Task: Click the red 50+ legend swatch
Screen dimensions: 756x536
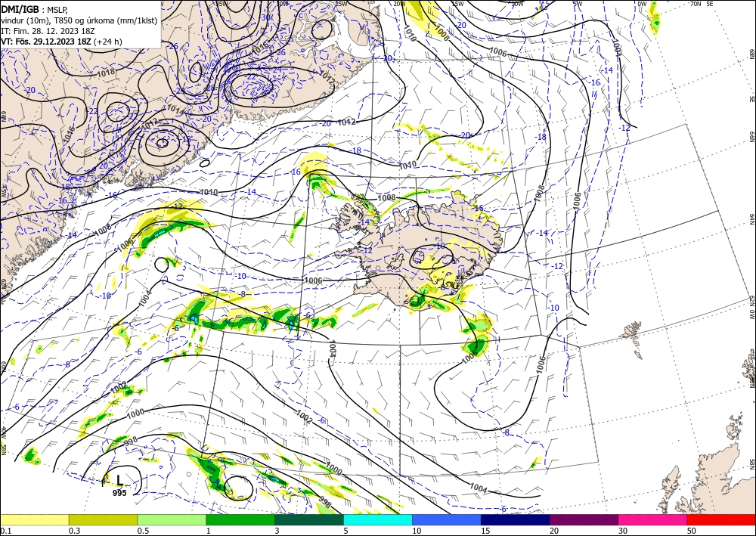Action: tap(721, 519)
